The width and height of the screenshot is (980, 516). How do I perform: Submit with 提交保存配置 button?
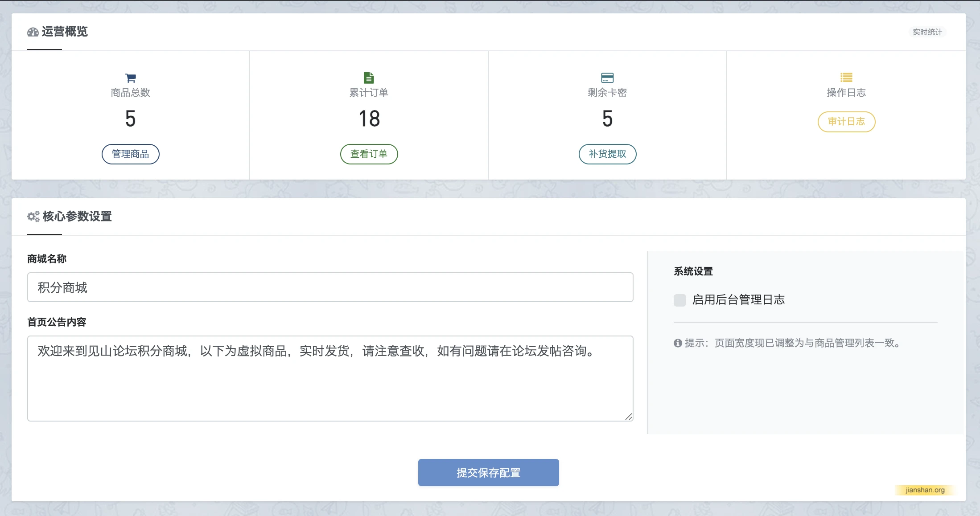489,473
